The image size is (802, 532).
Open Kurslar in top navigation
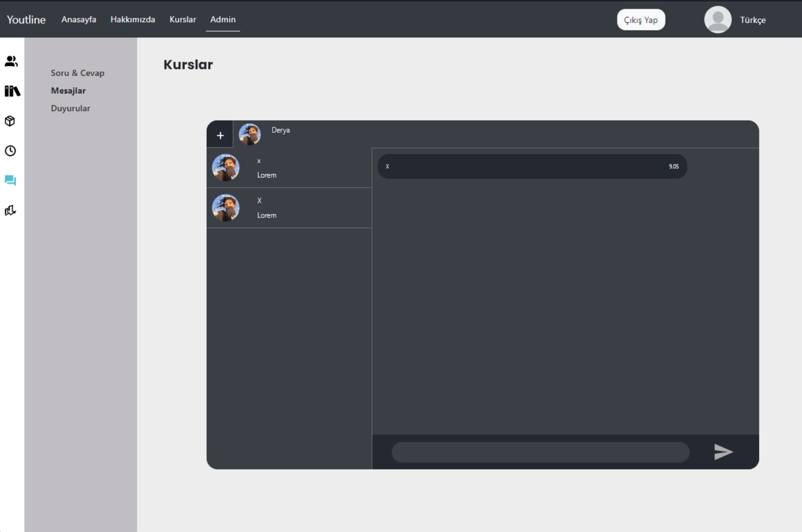(x=183, y=19)
